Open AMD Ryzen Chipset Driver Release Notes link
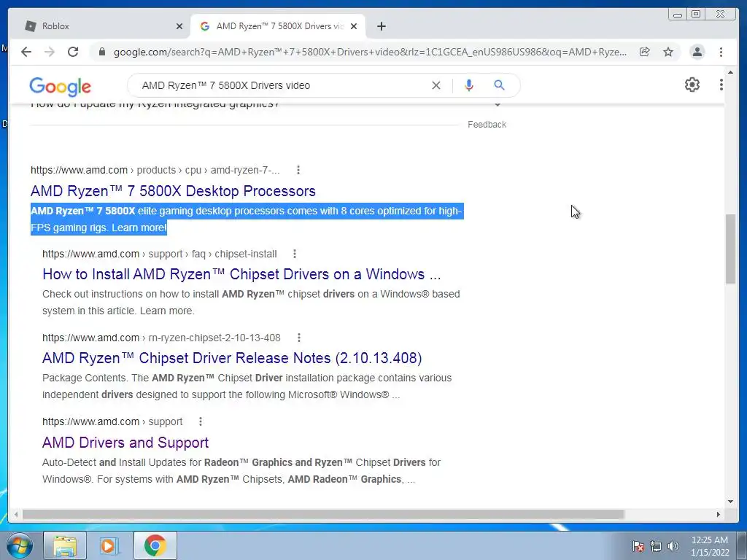The image size is (747, 560). coord(232,358)
